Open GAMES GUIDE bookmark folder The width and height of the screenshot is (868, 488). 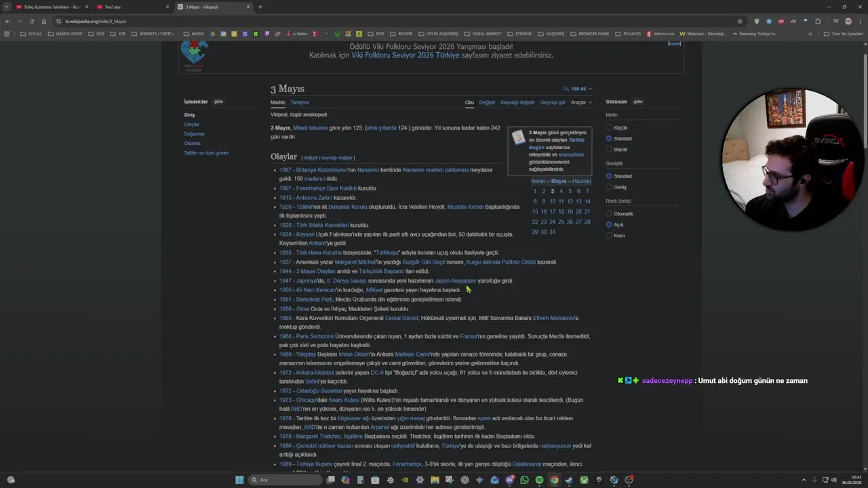click(65, 33)
